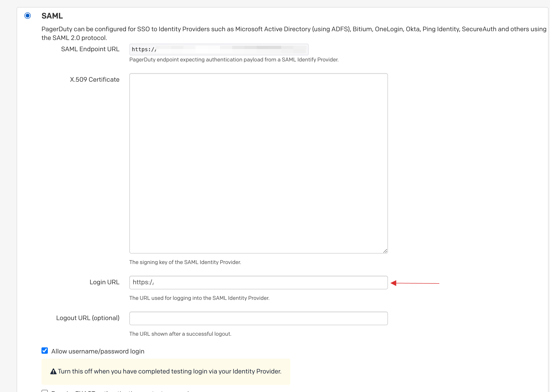This screenshot has width=550, height=392.
Task: Uncheck Allow username/password login
Action: click(x=45, y=351)
